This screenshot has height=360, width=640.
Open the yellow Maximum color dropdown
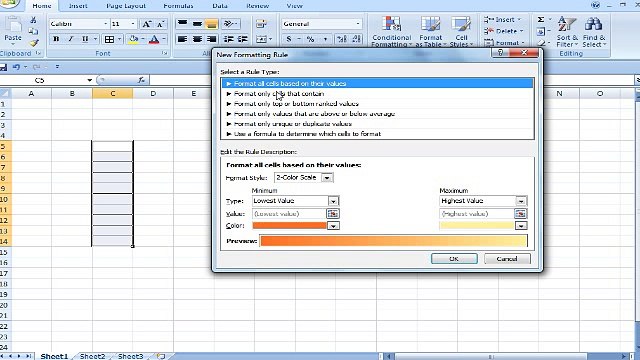pos(521,226)
